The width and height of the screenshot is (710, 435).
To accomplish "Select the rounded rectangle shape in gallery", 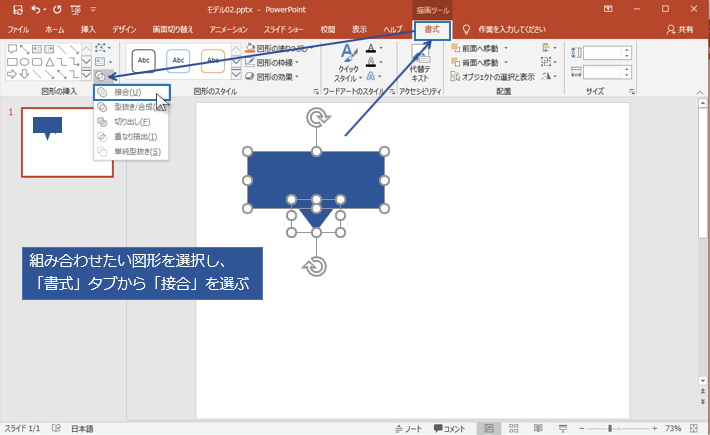I will click(x=37, y=62).
